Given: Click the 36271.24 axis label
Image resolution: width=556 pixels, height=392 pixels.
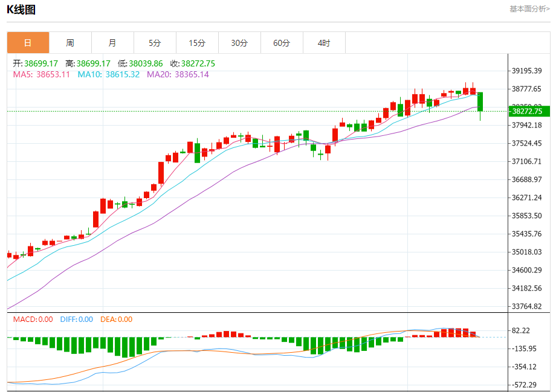Looking at the screenshot, I should (x=526, y=198).
